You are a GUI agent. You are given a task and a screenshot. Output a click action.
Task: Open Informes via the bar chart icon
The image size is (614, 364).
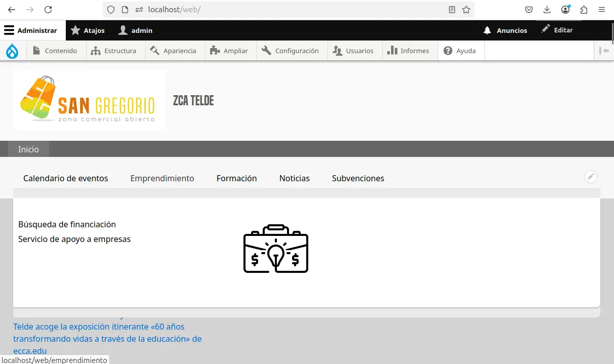coord(394,50)
